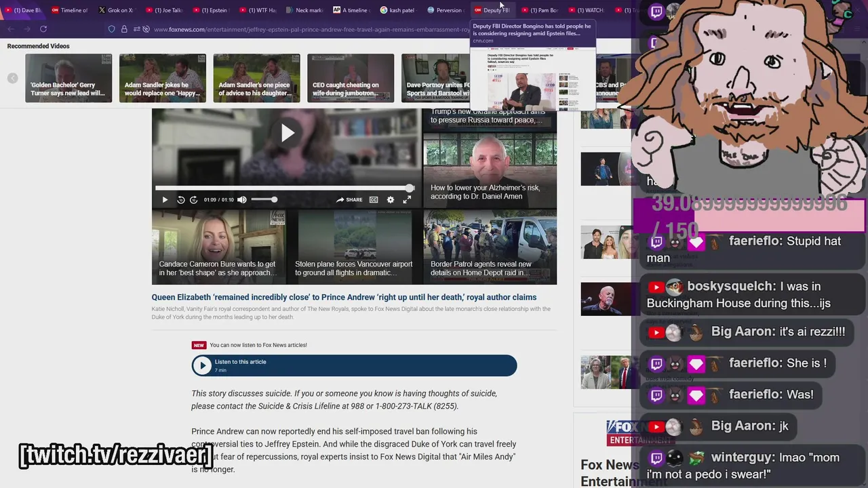Adjust the video volume slider
868x488 pixels.
tap(263, 199)
